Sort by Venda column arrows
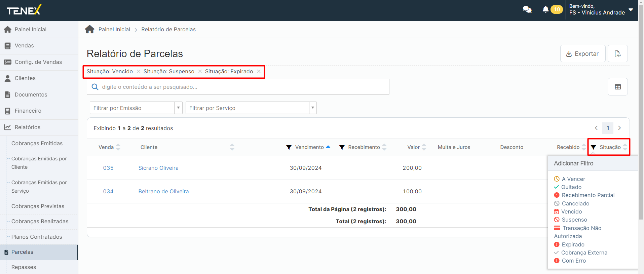Screen dimensions: 644x274 coord(118,147)
